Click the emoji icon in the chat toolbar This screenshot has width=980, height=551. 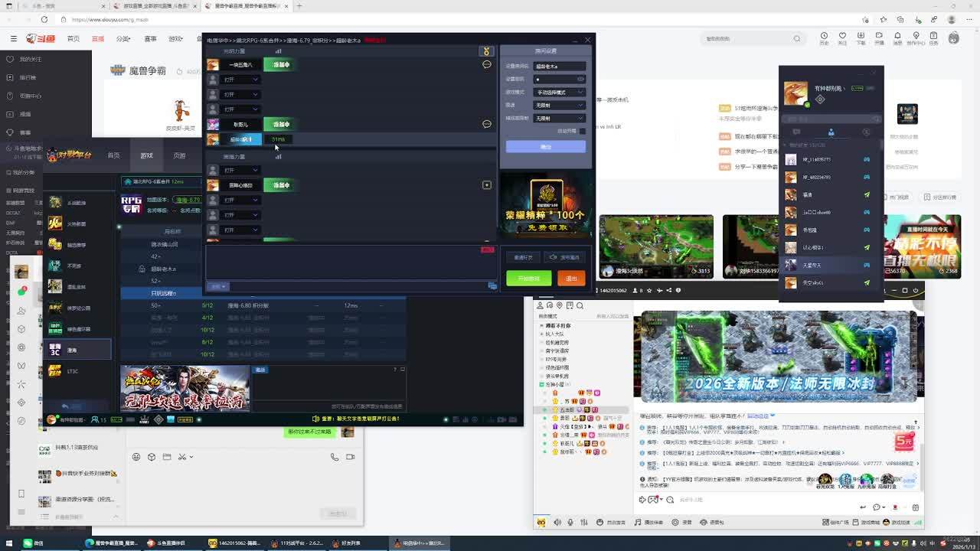click(x=136, y=457)
